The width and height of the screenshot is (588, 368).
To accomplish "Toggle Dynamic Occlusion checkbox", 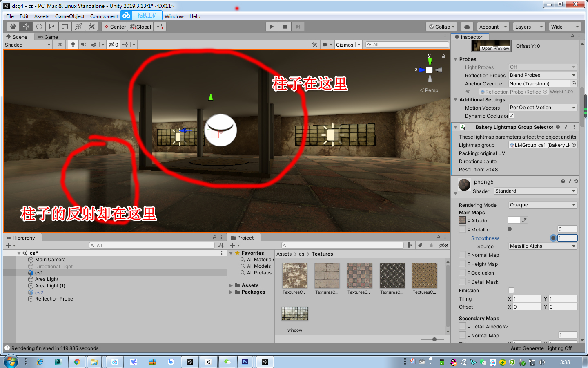I will pyautogui.click(x=511, y=116).
